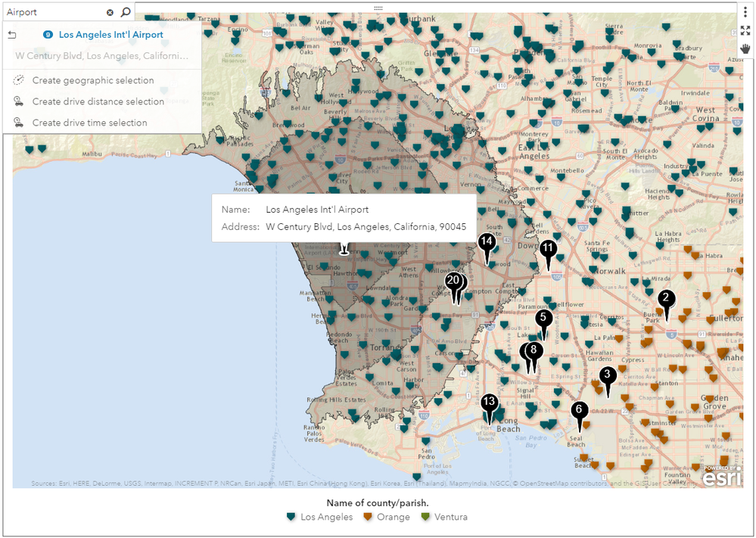Screen dimensions: 756x538
Task: Click the black map pin numbered 14
Action: coord(487,243)
